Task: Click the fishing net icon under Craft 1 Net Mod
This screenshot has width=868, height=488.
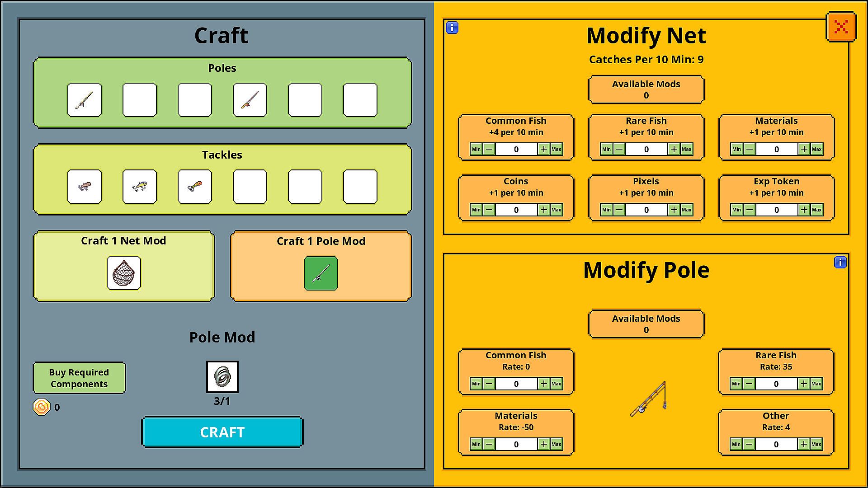Action: click(124, 273)
